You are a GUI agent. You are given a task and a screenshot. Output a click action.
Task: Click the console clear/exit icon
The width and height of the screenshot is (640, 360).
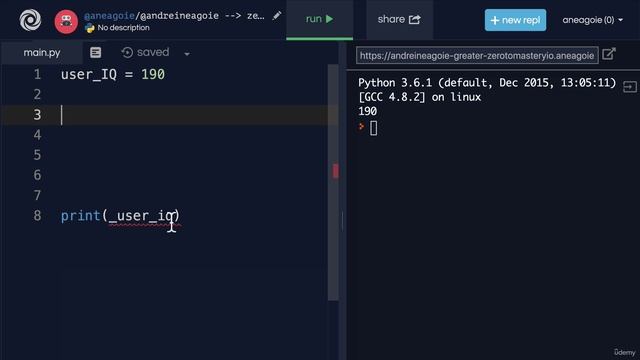629,87
